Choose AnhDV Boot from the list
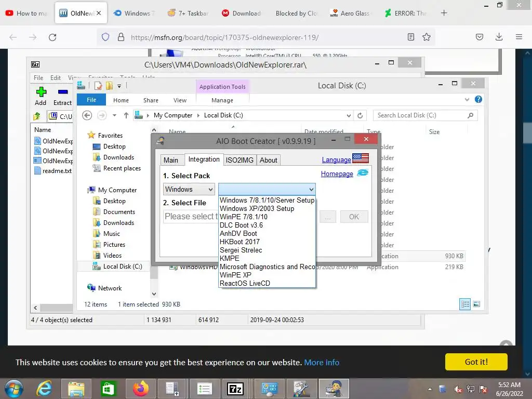The width and height of the screenshot is (532, 399). click(x=238, y=233)
